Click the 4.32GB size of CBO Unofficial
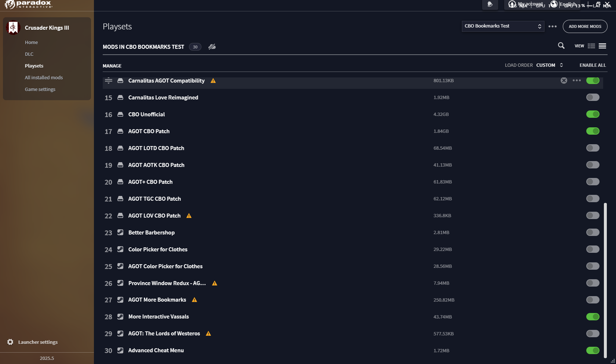The width and height of the screenshot is (616, 364). [x=441, y=114]
